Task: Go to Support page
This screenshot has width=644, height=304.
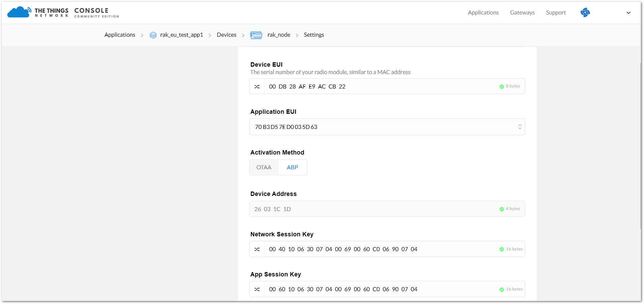Action: [556, 12]
